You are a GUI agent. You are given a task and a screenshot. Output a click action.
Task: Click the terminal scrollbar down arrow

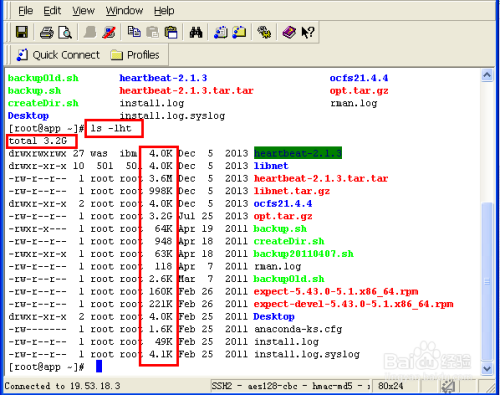tap(487, 369)
